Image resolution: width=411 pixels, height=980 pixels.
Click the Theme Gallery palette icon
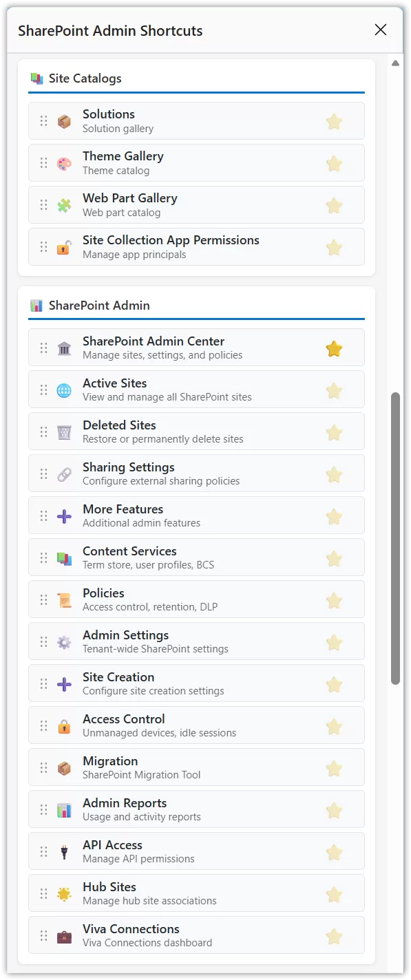[x=64, y=162]
